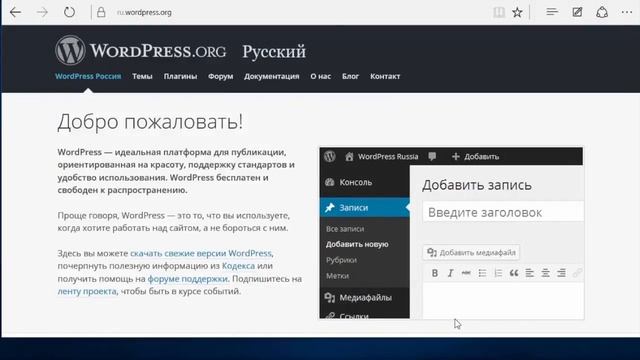Screen dimensions: 640x360
Task: Click the plus Добавить item in preview
Action: 476,156
